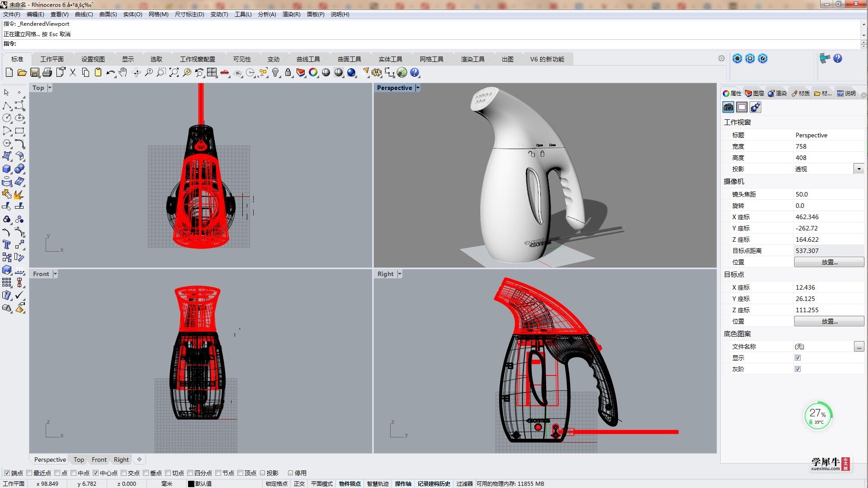Image resolution: width=868 pixels, height=488 pixels.
Task: Switch to the 图层 panel tab
Action: click(x=755, y=94)
